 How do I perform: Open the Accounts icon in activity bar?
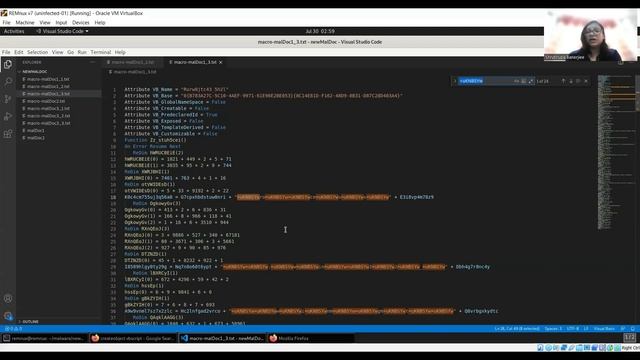8,298
